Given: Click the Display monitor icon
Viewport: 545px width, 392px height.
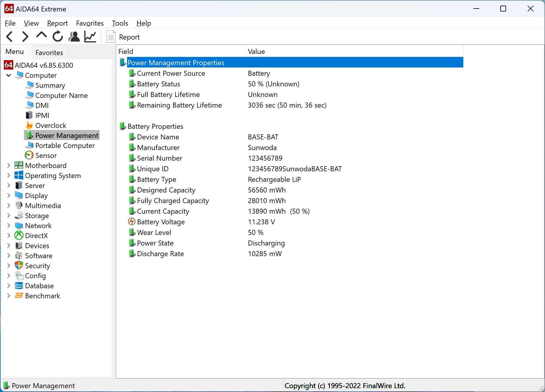Looking at the screenshot, I should pos(19,195).
